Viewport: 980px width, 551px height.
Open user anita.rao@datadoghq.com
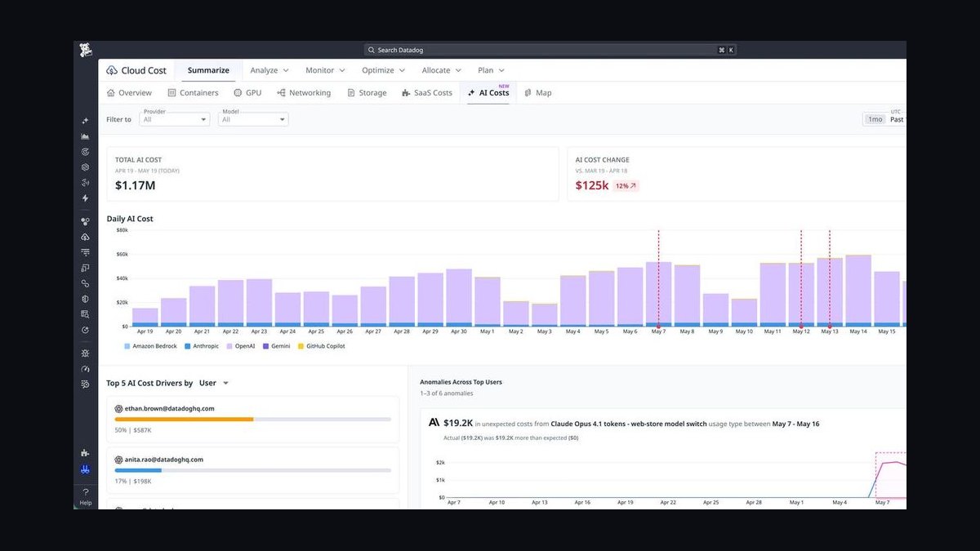coord(164,460)
